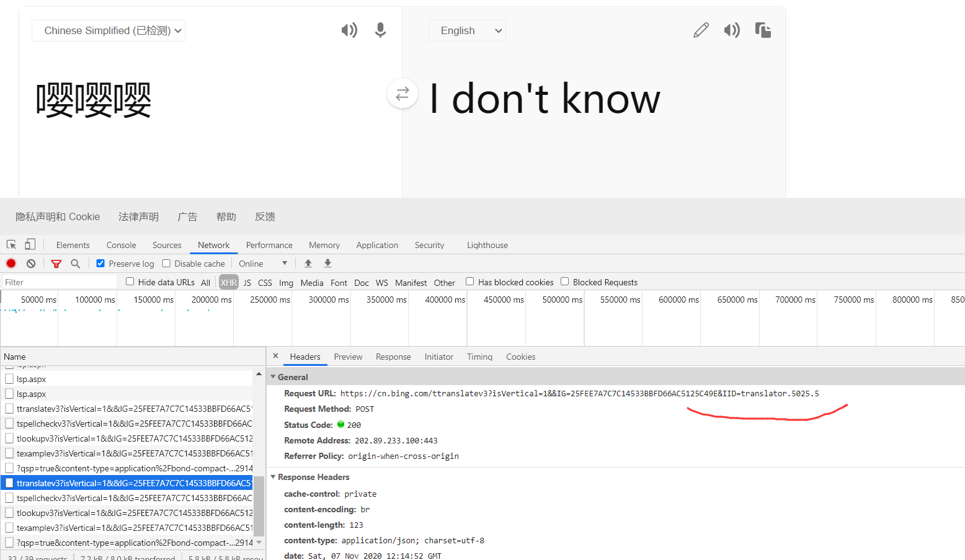This screenshot has height=560, width=965.
Task: Open the network search magnifier
Action: pos(76,264)
